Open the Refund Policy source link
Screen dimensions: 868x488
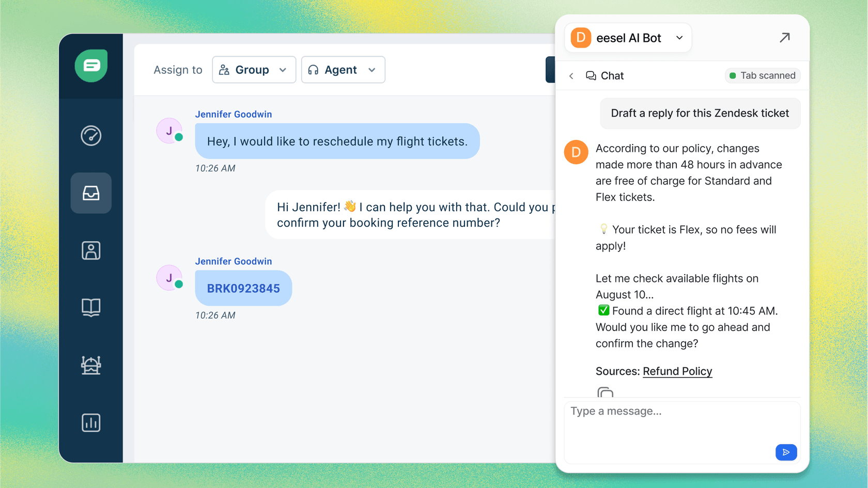[677, 371]
